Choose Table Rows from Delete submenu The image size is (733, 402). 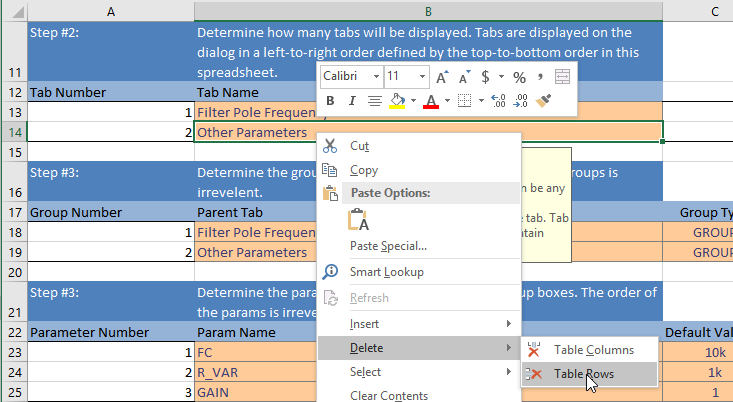tap(584, 374)
